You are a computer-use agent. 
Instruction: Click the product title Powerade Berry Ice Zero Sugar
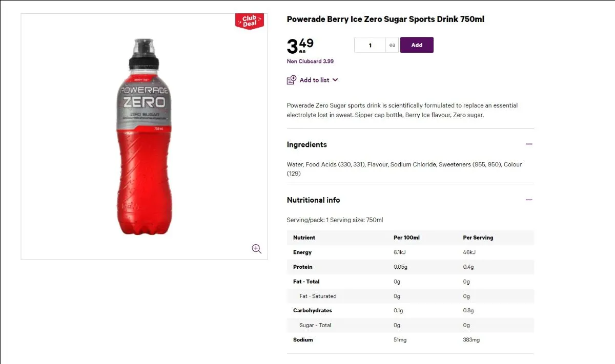pyautogui.click(x=385, y=19)
